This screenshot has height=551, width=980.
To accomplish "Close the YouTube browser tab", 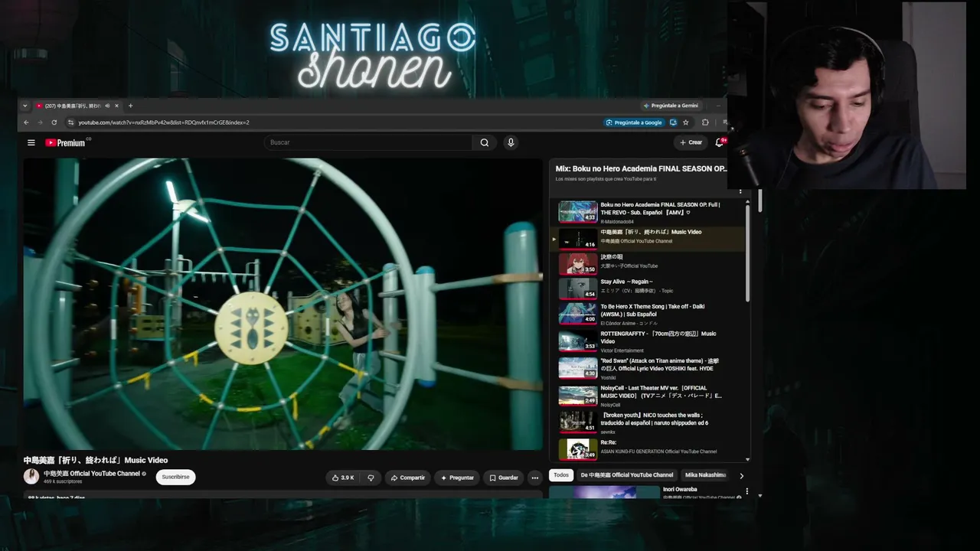I will (116, 106).
